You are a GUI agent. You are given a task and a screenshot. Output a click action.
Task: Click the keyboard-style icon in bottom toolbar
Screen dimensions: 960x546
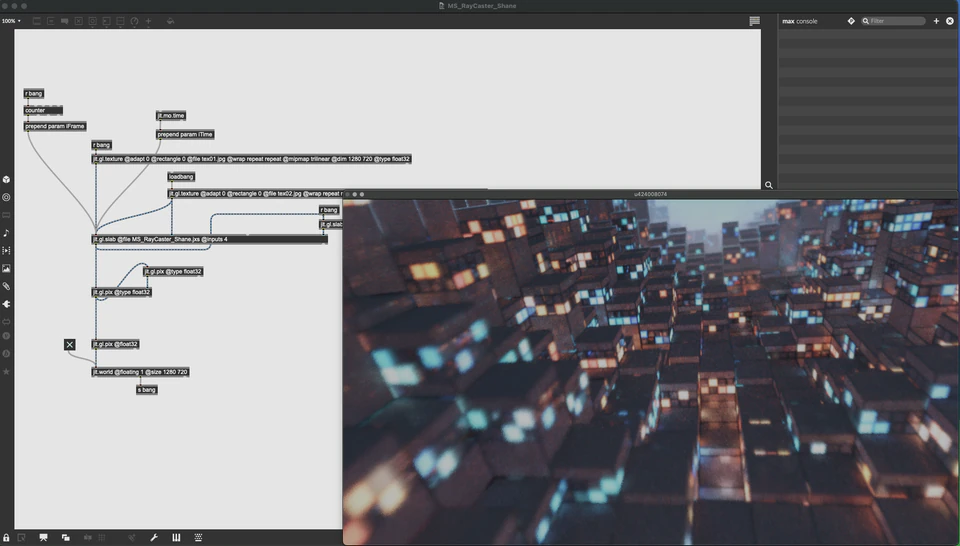(198, 537)
